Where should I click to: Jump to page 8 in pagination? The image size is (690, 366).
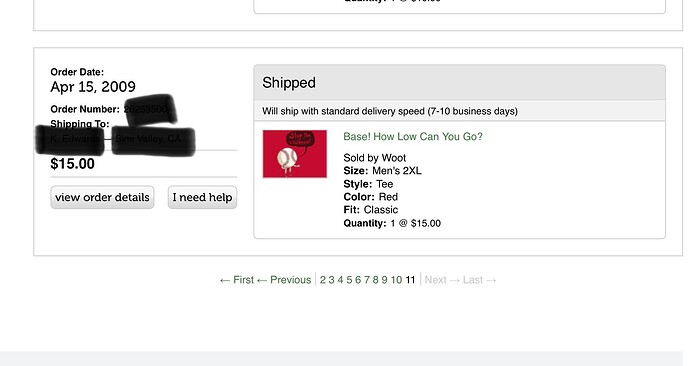click(375, 280)
